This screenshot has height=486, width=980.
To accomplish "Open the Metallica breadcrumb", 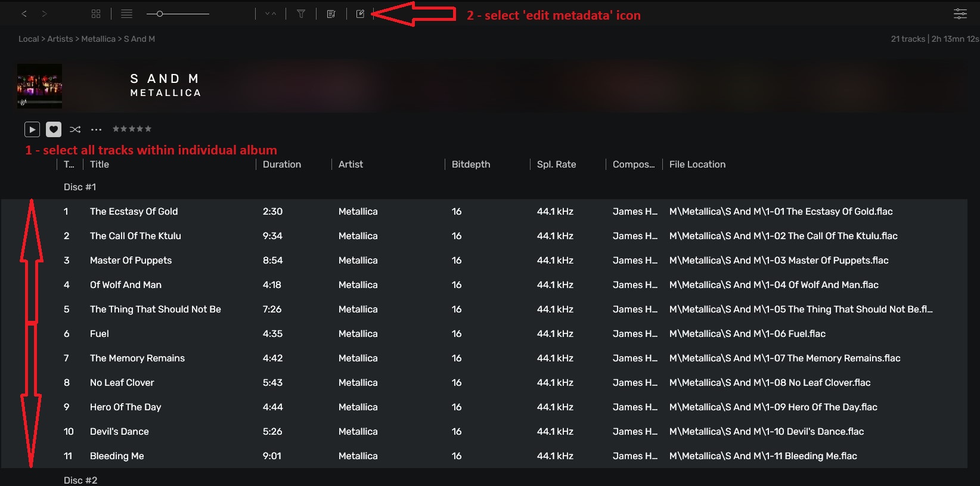I will click(x=98, y=39).
